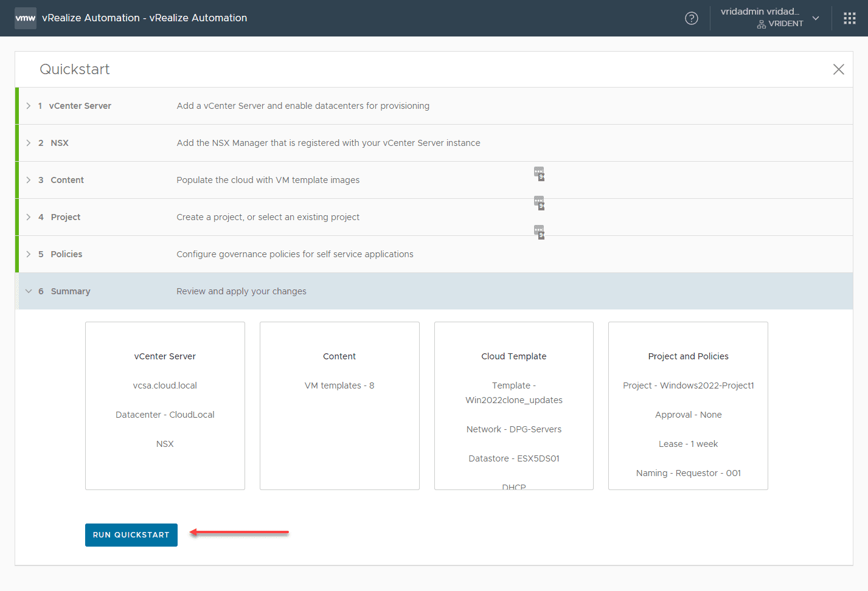The image size is (868, 591).
Task: Click the Quickstart heading
Action: [x=75, y=69]
